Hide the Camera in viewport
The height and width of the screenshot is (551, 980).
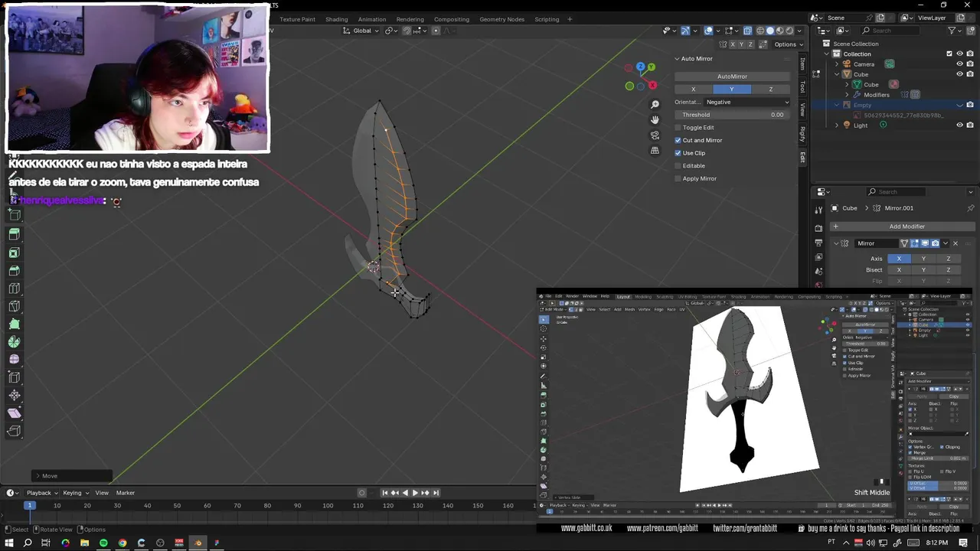coord(959,64)
